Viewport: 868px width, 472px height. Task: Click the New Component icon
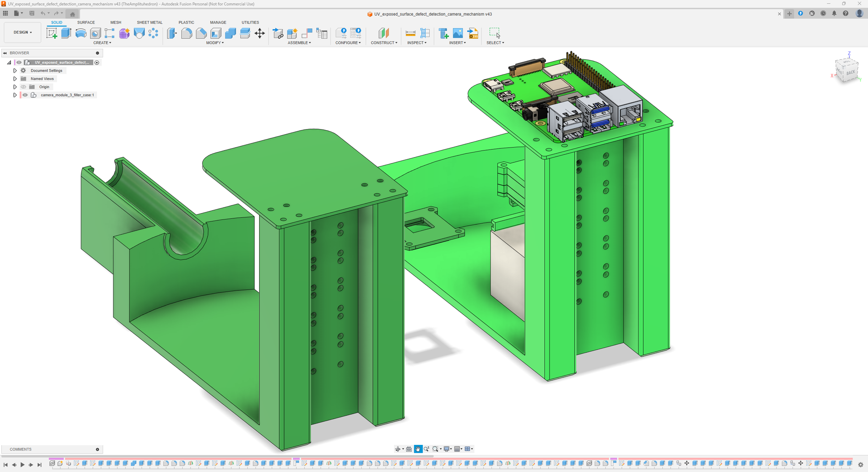click(292, 33)
